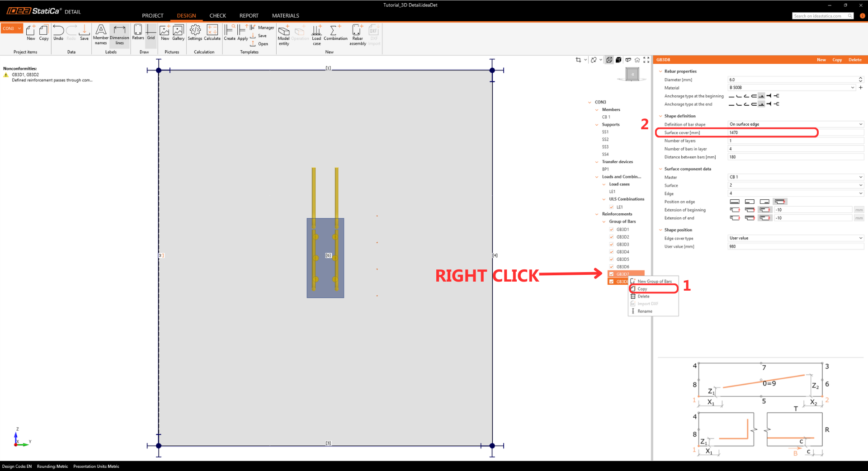Click Delete in the GB3D8 panel header
Screen dimensions: 868x471
pos(855,60)
